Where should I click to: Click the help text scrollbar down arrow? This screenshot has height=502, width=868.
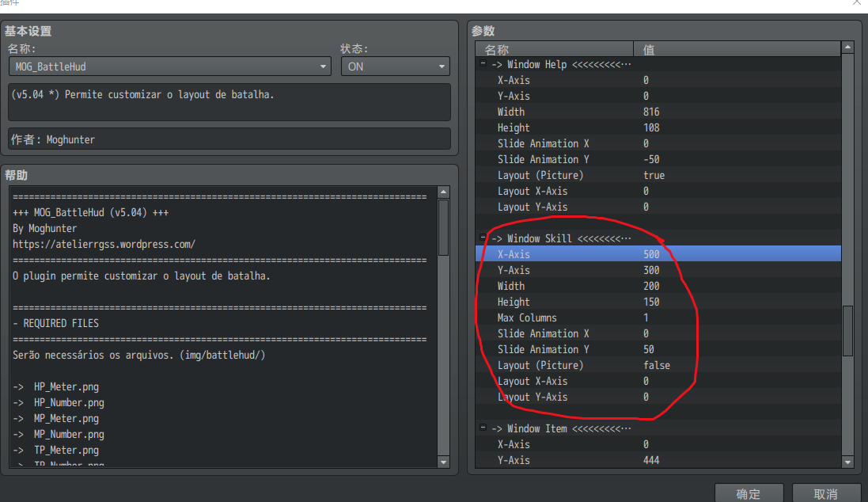(443, 462)
